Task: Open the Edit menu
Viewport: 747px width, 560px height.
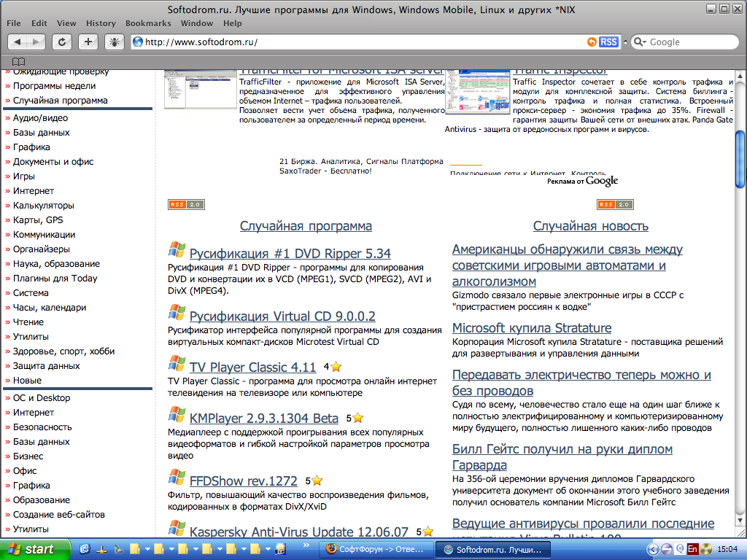Action: point(39,23)
